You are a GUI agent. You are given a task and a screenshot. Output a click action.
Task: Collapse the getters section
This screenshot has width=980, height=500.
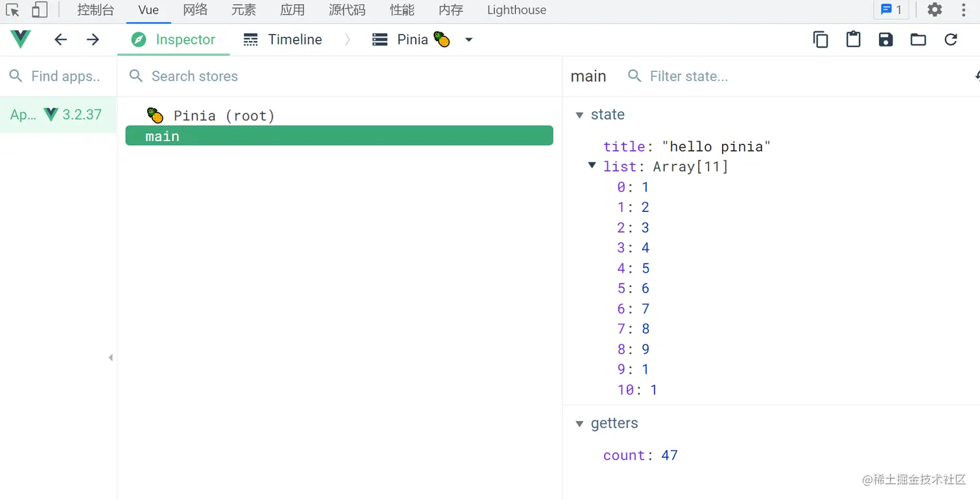pos(580,424)
